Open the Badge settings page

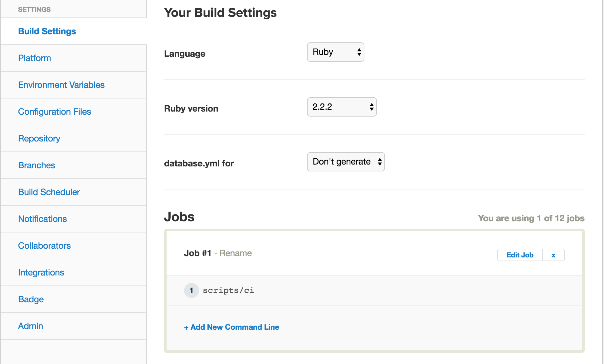31,299
